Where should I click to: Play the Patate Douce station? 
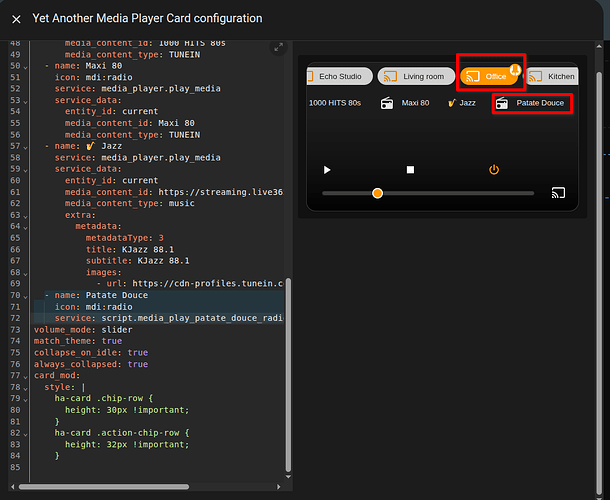(x=531, y=103)
